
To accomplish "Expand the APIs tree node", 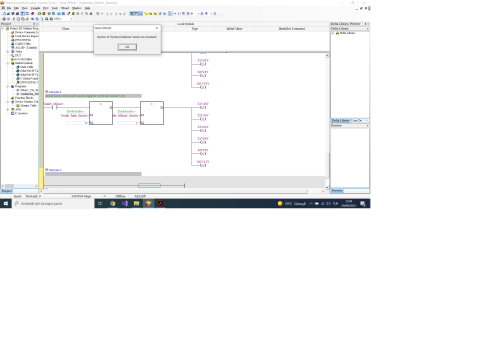I will click(x=8, y=109).
